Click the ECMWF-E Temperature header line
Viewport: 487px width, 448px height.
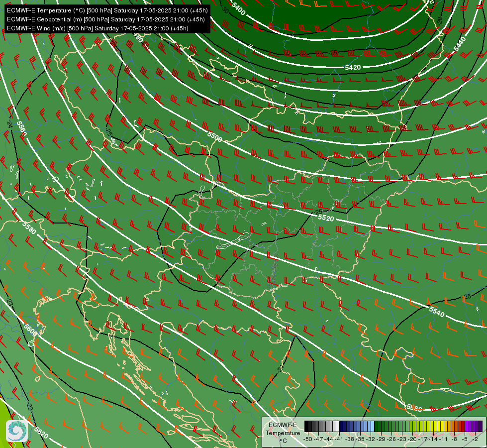107,10
